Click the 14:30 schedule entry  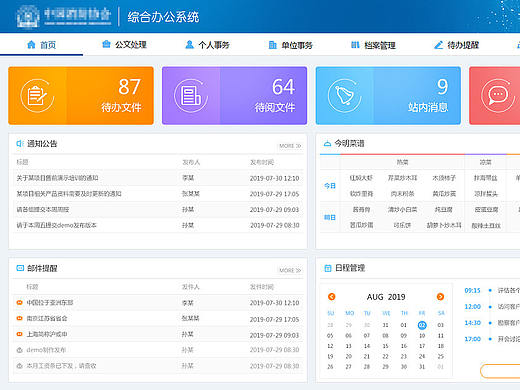pos(492,323)
